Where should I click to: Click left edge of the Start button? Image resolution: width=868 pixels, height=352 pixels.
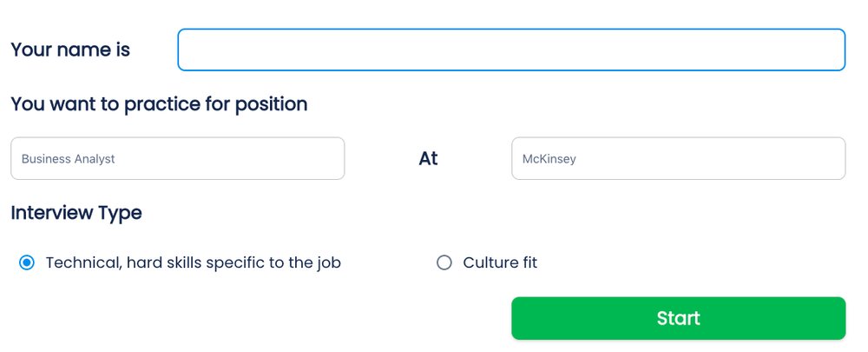[x=521, y=318]
